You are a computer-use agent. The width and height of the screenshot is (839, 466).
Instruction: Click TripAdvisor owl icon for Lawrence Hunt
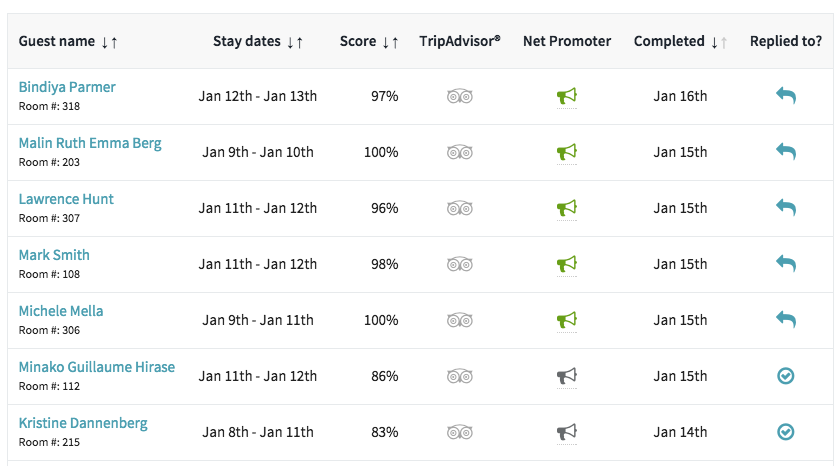point(460,208)
